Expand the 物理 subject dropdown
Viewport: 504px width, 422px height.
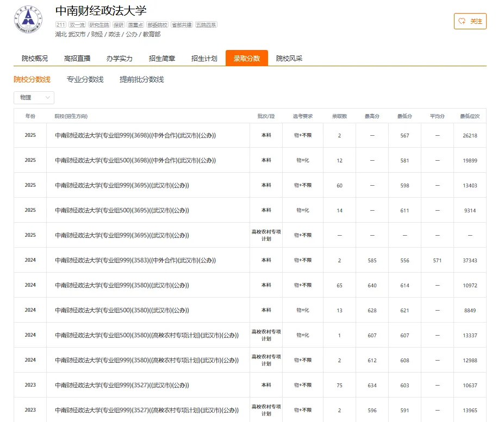point(34,98)
